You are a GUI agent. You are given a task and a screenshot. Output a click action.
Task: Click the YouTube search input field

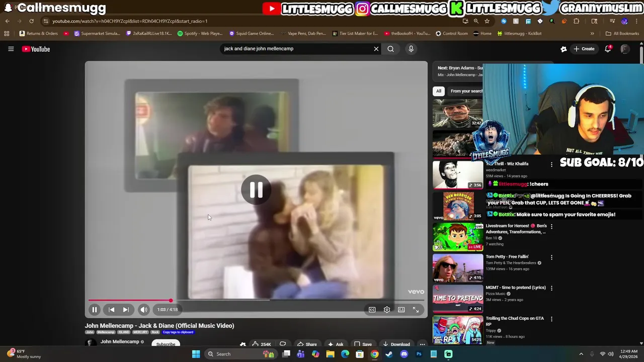[296, 49]
